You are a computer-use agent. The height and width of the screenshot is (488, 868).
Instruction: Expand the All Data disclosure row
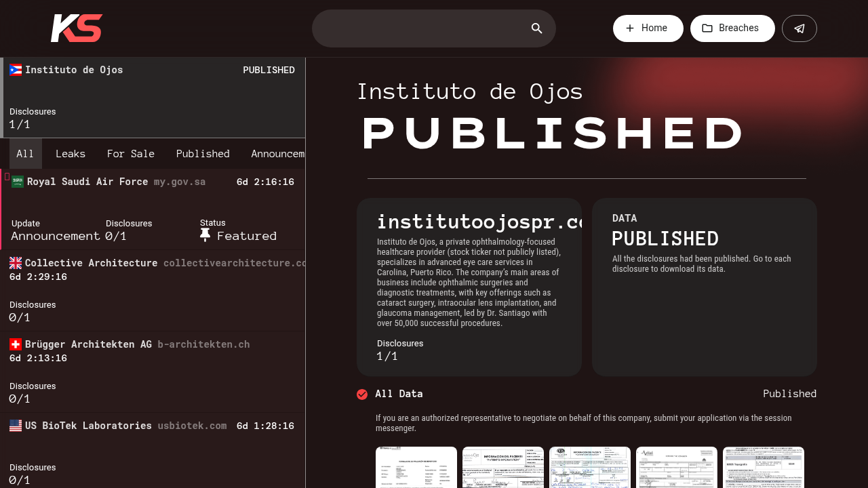587,394
